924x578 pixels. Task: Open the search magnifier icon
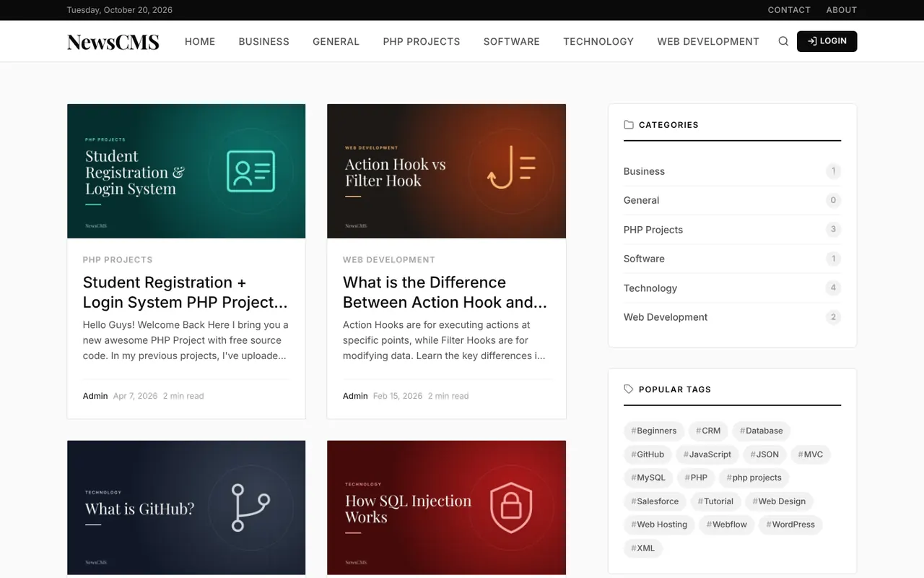pyautogui.click(x=783, y=41)
